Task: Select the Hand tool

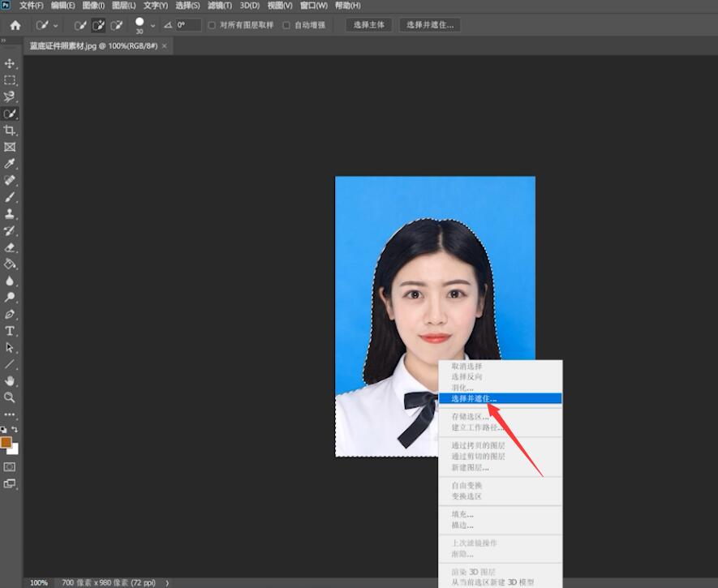Action: click(x=10, y=380)
